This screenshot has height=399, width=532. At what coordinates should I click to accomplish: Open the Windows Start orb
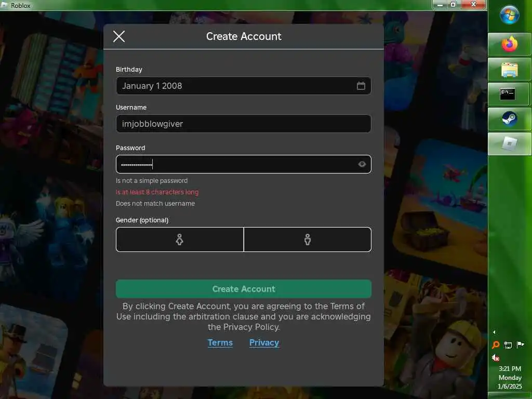(509, 15)
